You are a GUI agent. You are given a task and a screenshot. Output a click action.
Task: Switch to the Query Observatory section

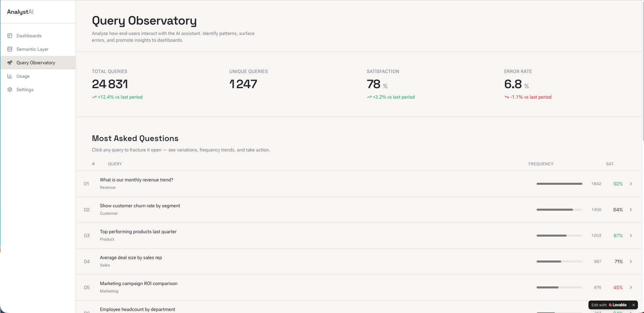36,63
